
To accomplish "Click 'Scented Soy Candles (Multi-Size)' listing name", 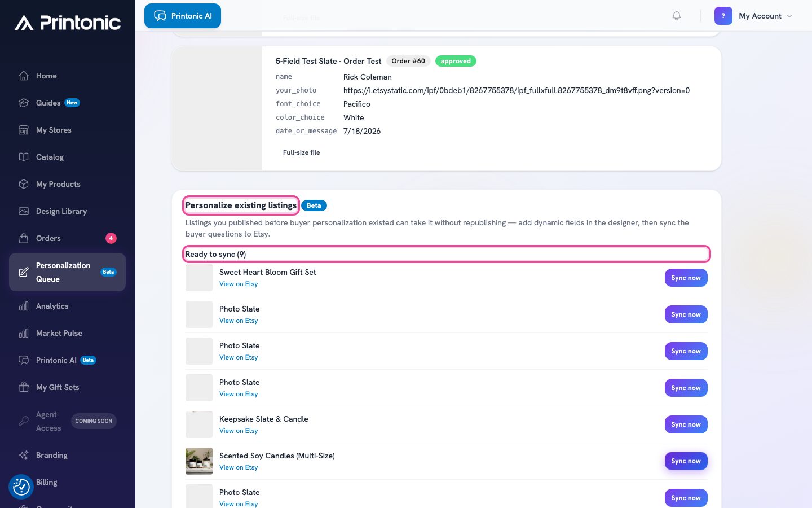I will tap(277, 456).
